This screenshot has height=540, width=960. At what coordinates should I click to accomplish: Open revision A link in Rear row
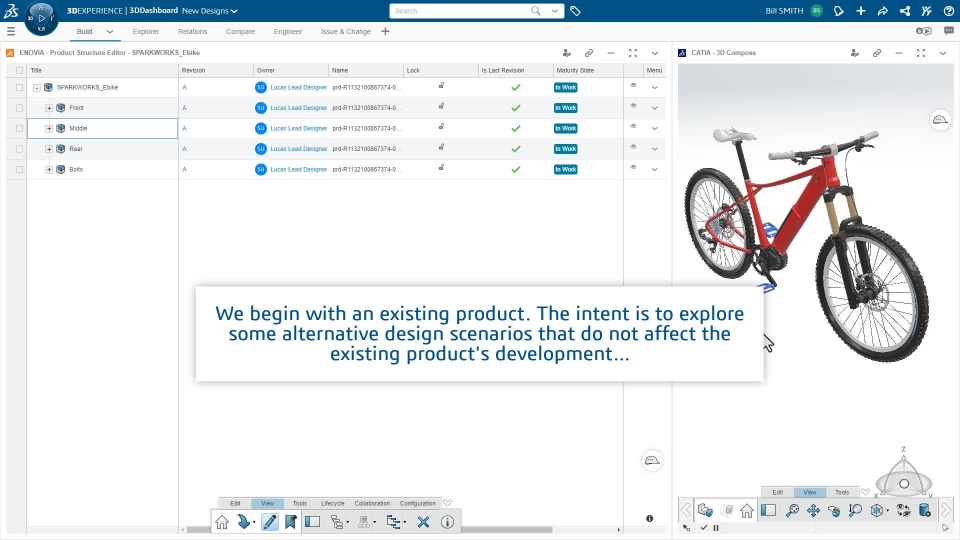[184, 149]
